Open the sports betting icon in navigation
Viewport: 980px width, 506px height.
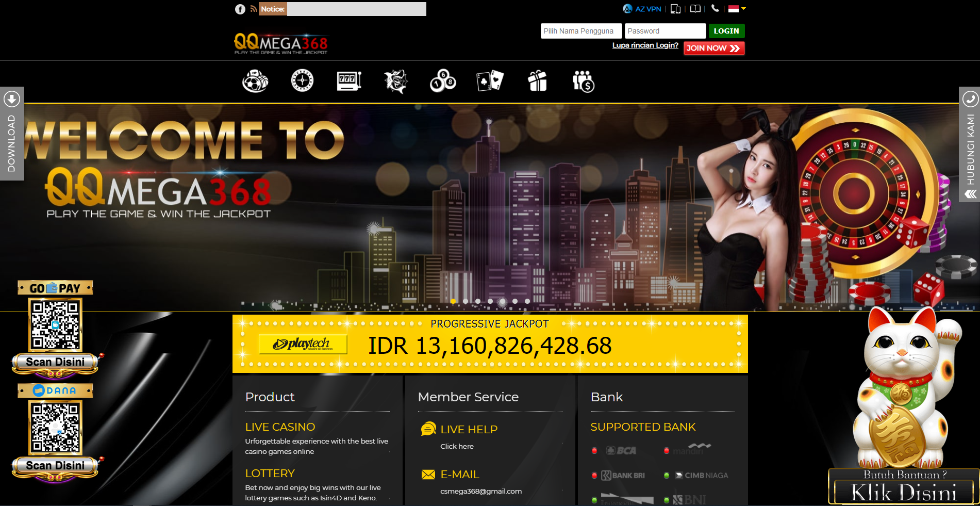point(255,81)
